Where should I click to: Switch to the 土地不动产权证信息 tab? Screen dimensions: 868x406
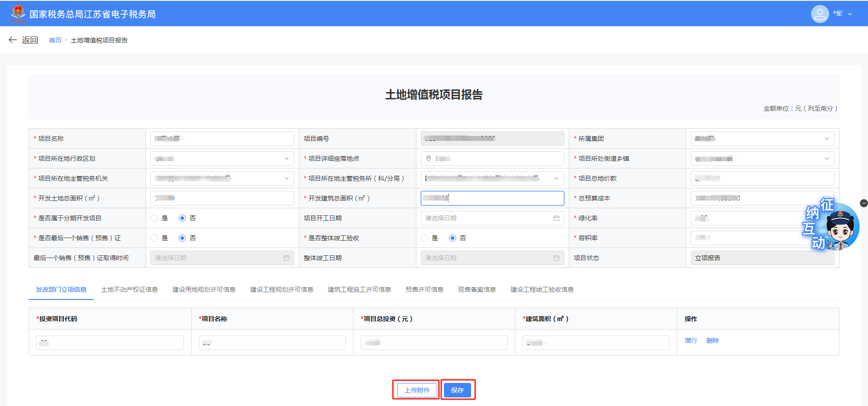pos(129,289)
